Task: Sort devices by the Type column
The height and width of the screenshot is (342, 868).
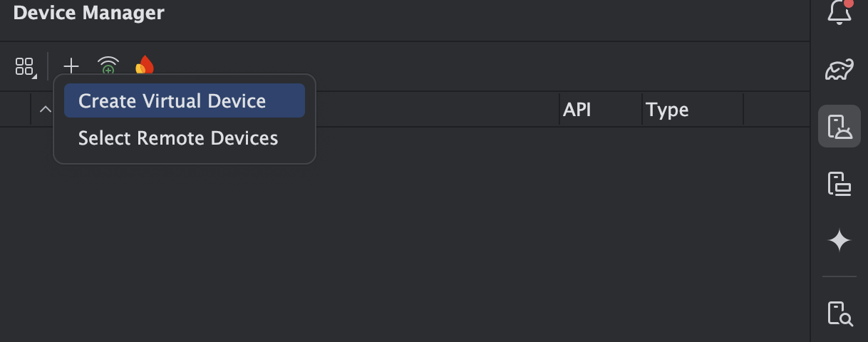Action: [667, 110]
